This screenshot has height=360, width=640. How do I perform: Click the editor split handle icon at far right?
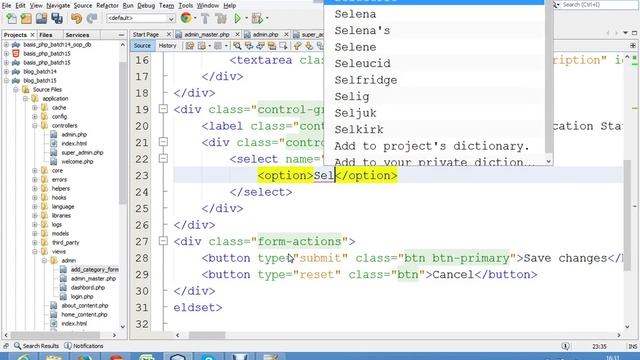point(633,46)
